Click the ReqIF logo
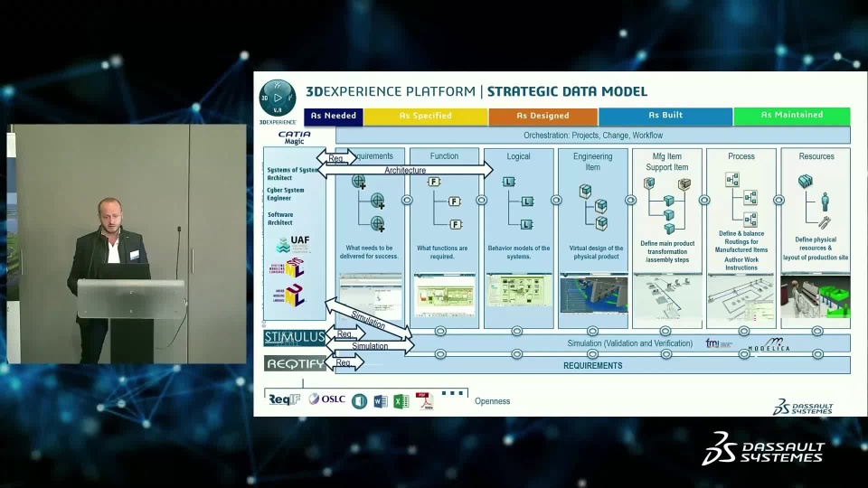 click(284, 399)
